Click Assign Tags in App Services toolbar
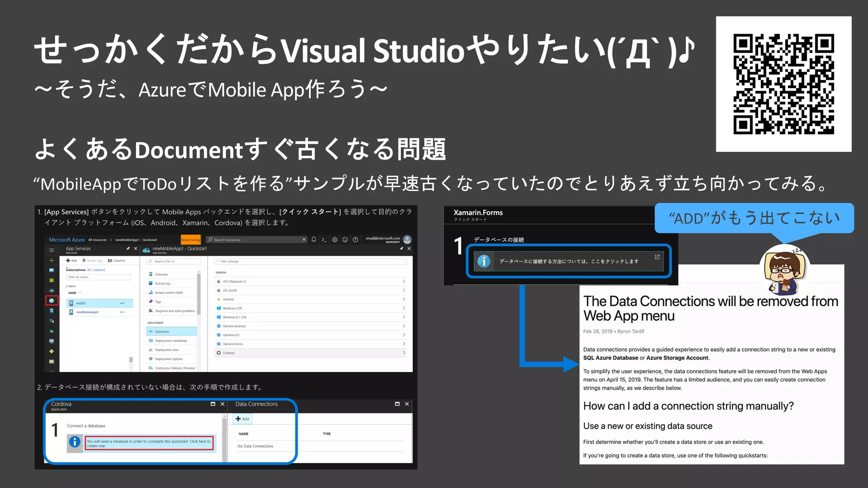This screenshot has height=488, width=868. pos(92,261)
